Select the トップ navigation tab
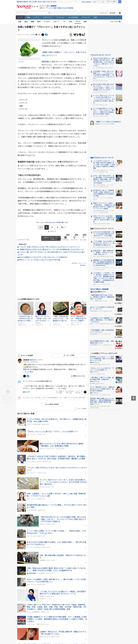This screenshot has height=644, width=138. click(x=20, y=17)
